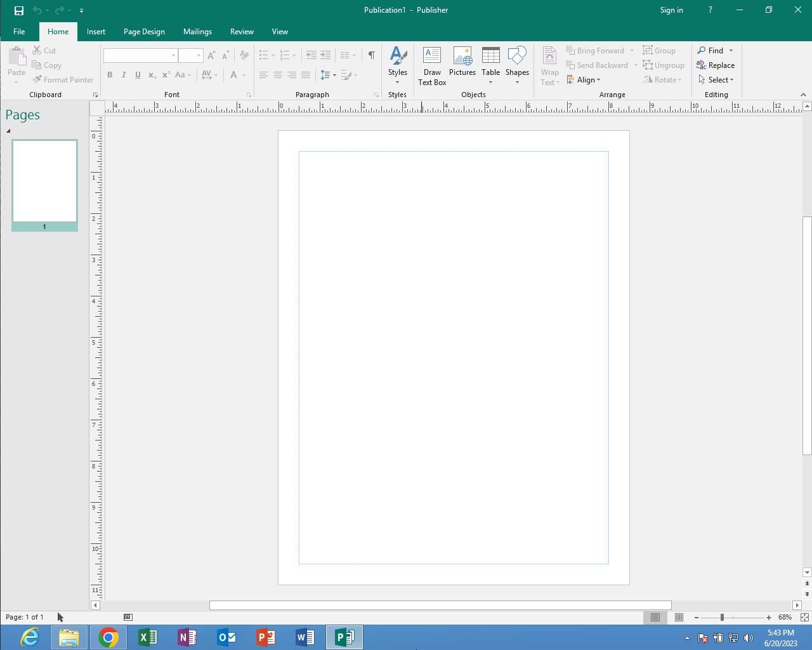Open the Page Design tab
This screenshot has height=650, width=812.
pyautogui.click(x=144, y=32)
